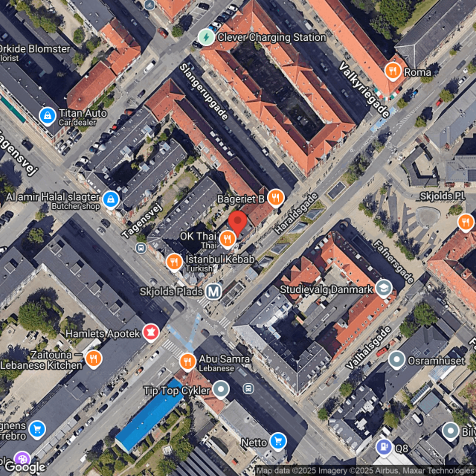Open the Titan Auto car dealer marker
The width and height of the screenshot is (476, 476).
[x=47, y=115]
